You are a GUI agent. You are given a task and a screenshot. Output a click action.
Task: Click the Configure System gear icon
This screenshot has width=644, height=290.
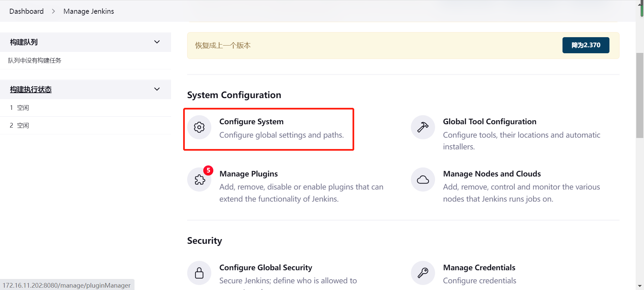tap(199, 127)
